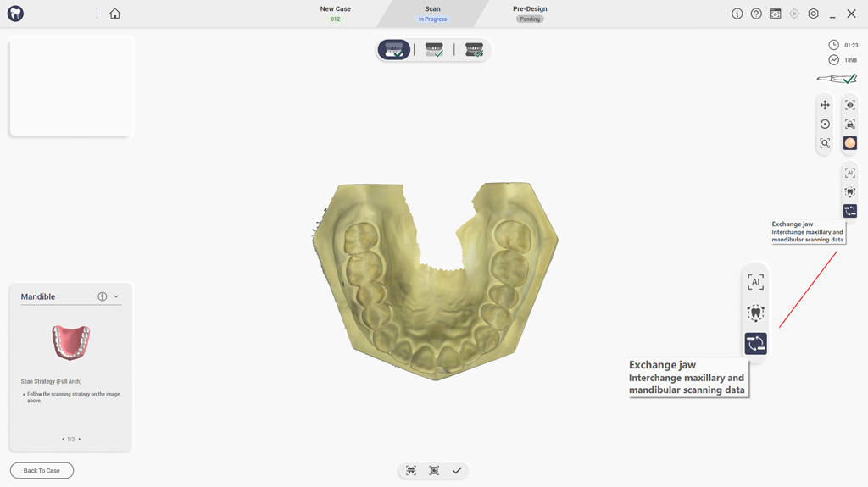Switch to the middle jaw scan step
This screenshot has width=868, height=487.
pyautogui.click(x=434, y=50)
